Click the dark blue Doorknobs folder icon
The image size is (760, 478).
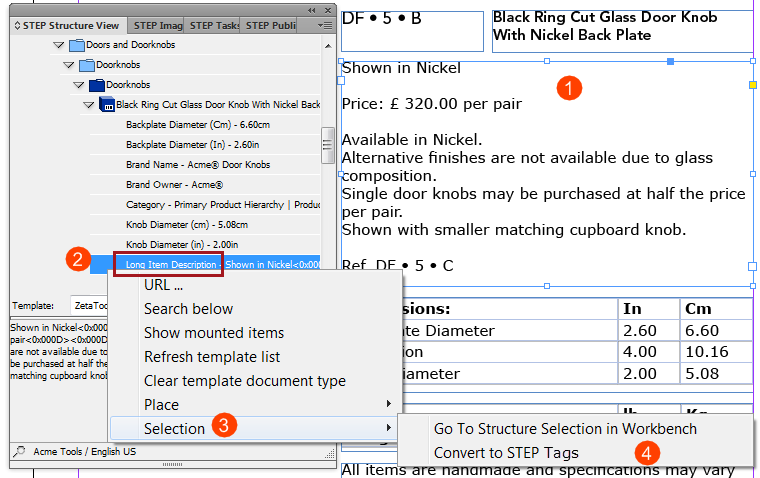pos(96,85)
